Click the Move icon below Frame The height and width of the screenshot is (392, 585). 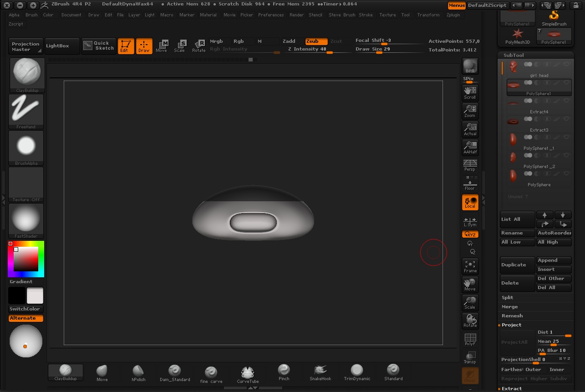(470, 285)
